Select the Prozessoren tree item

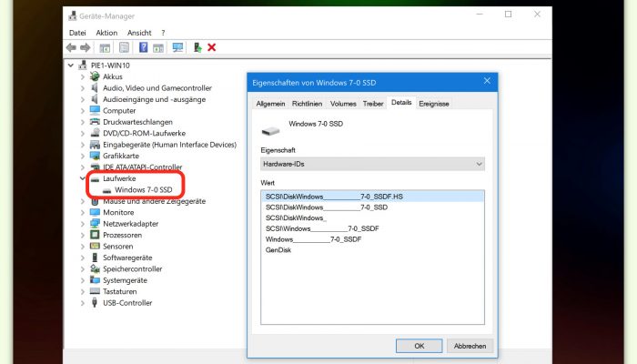[x=122, y=235]
